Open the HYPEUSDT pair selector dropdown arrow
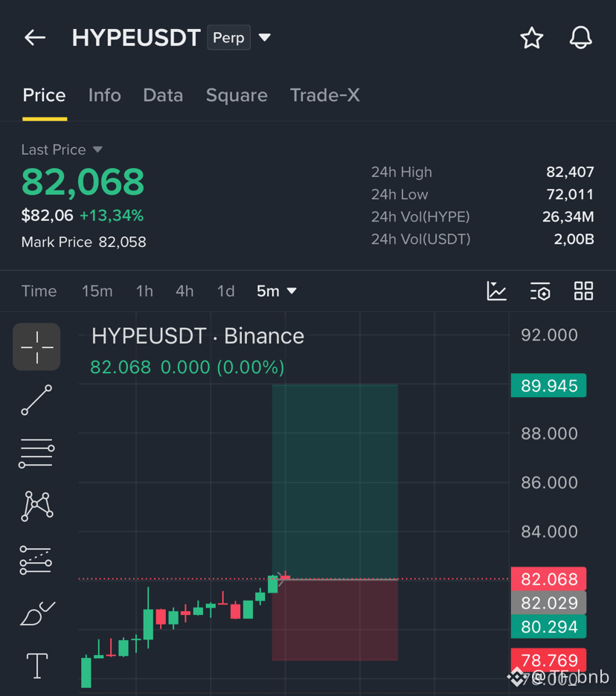 tap(265, 37)
